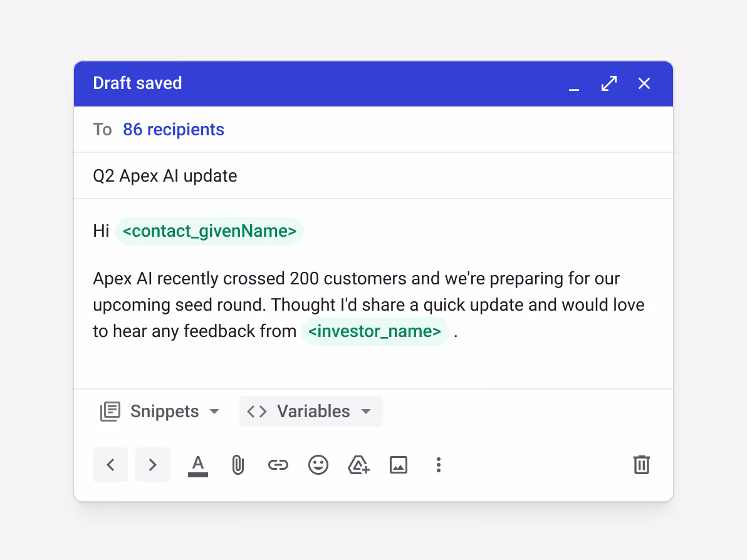Attach a file with paperclip icon

(238, 465)
